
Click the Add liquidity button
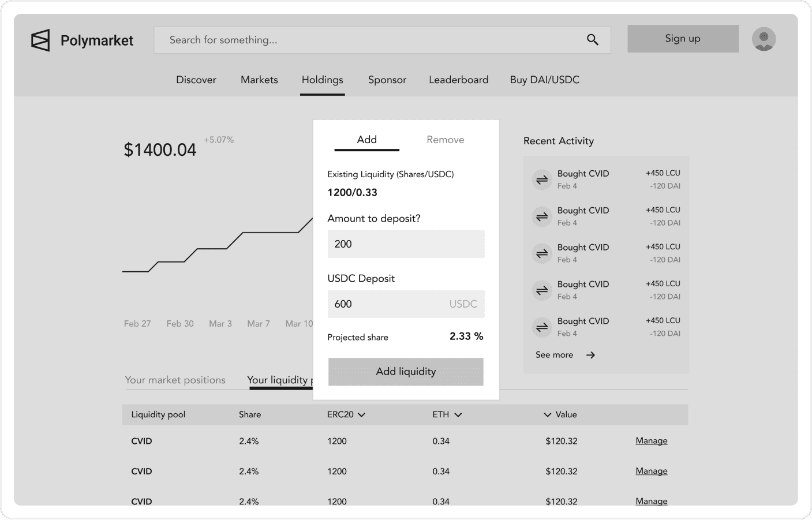pyautogui.click(x=406, y=372)
